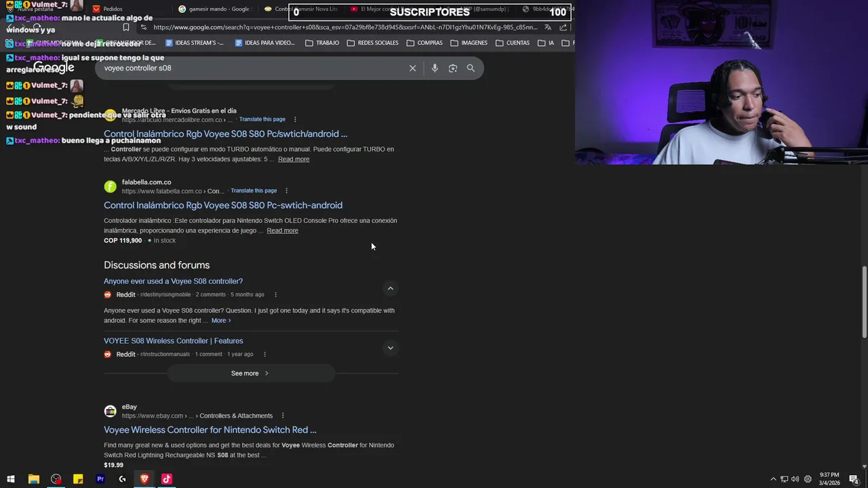Click More on the Reddit discussion snippet
The image size is (868, 488).
(x=221, y=321)
